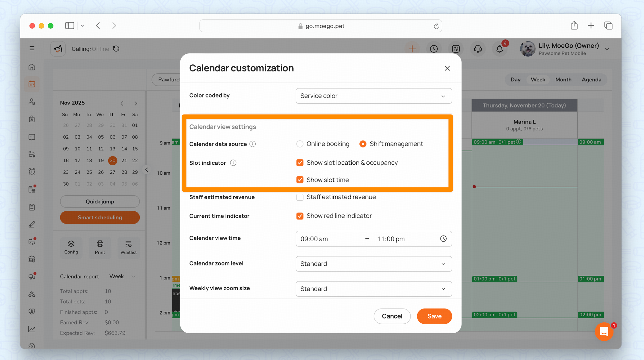Expand the Calendar zoom level dropdown

tap(374, 264)
